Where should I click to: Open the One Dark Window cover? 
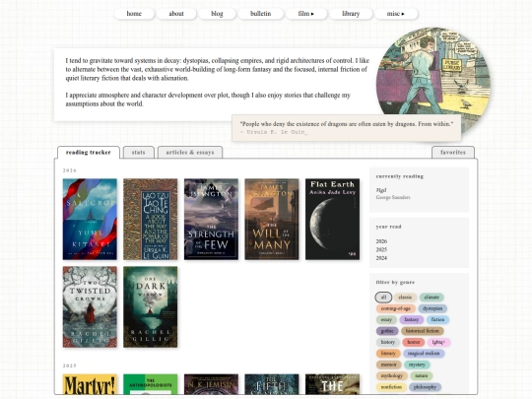151,306
